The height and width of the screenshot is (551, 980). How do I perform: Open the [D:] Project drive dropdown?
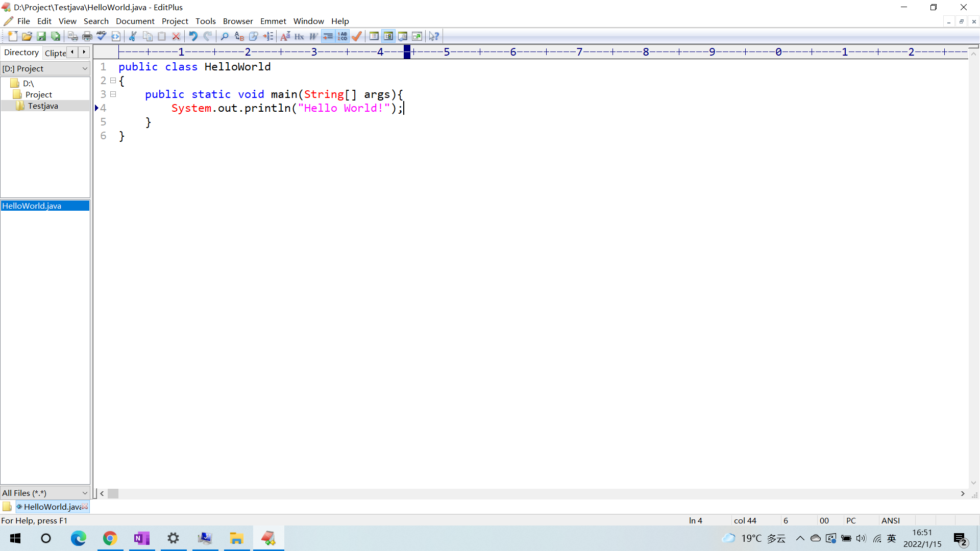(x=85, y=68)
